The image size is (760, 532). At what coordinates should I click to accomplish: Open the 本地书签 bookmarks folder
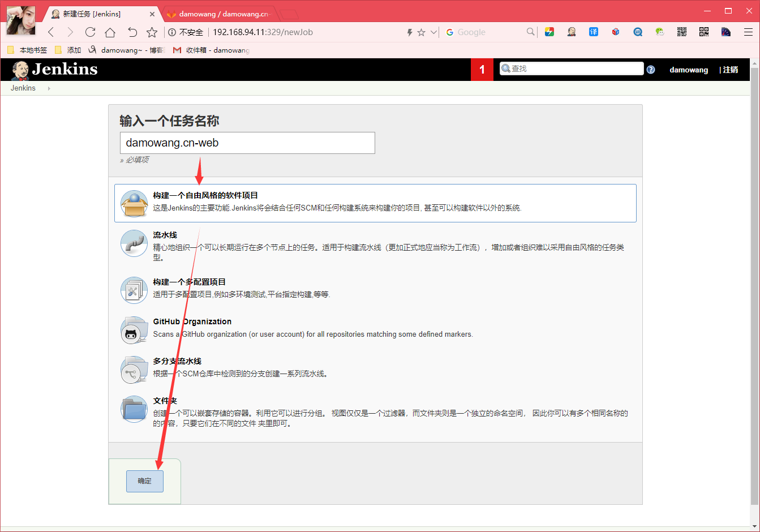pyautogui.click(x=27, y=50)
